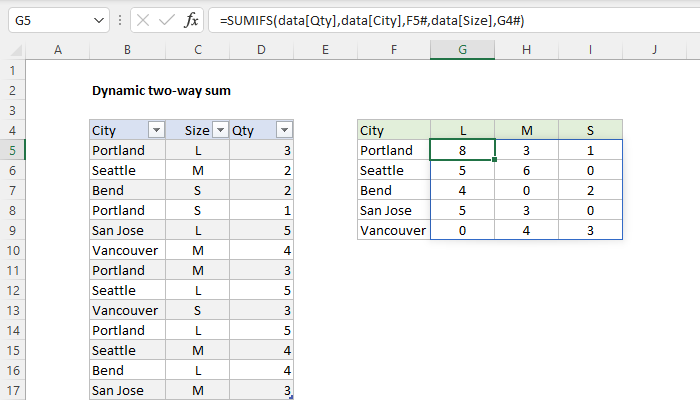Select row 2 header
This screenshot has height=400, width=700.
click(x=12, y=90)
